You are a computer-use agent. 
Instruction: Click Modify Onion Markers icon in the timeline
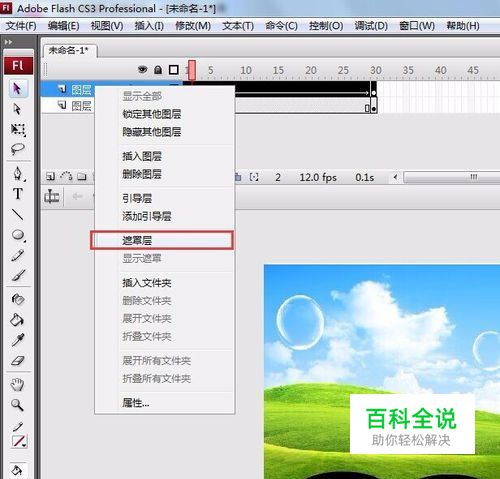pos(254,177)
